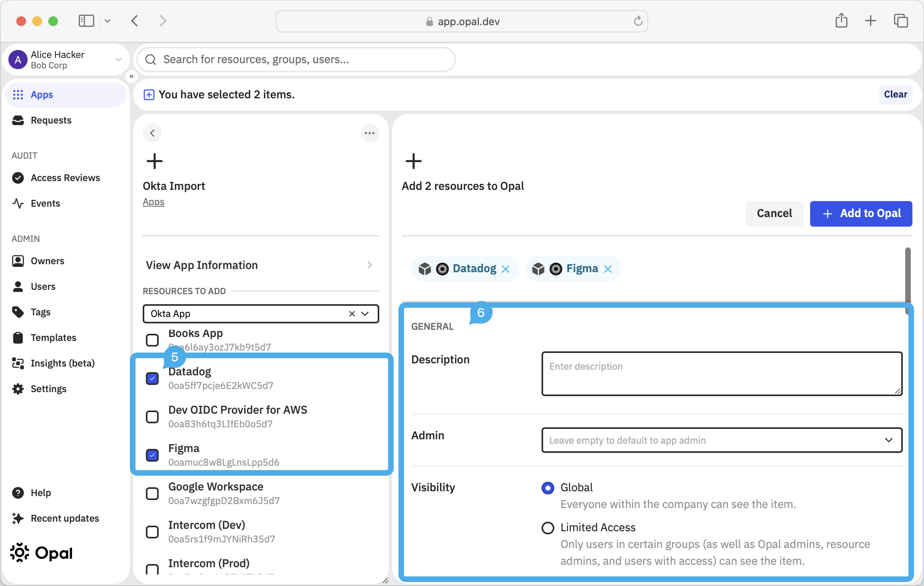The height and width of the screenshot is (586, 924).
Task: Expand the Alice Hacker account dropdown
Action: pyautogui.click(x=119, y=60)
